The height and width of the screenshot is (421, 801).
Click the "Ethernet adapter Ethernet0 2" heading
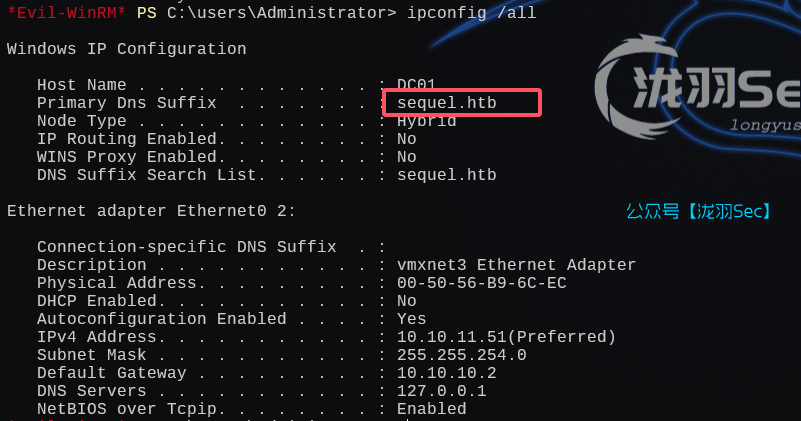(151, 211)
